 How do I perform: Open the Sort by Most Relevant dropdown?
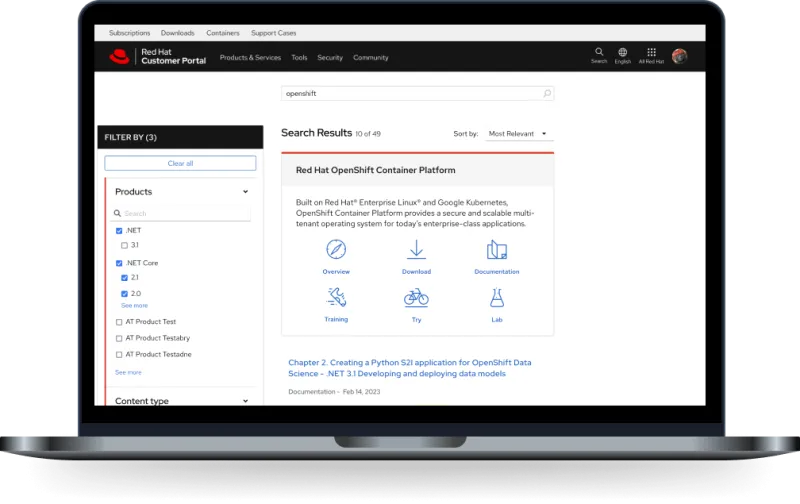518,134
